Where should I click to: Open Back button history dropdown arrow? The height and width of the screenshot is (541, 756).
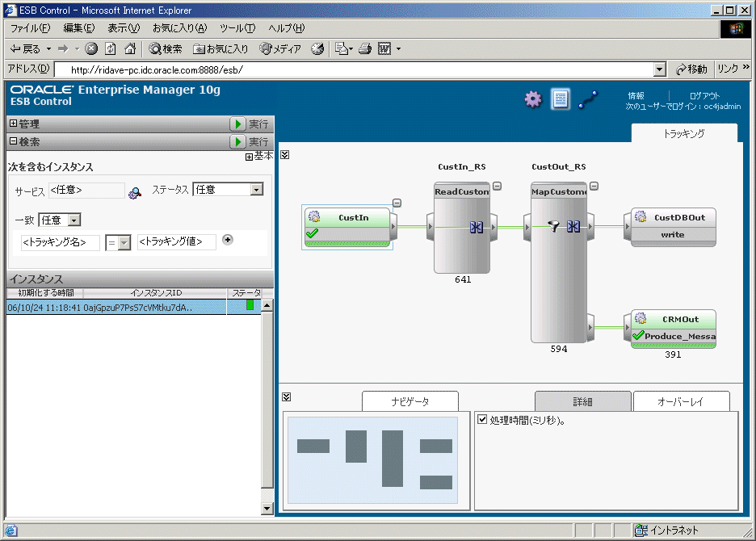pos(48,48)
